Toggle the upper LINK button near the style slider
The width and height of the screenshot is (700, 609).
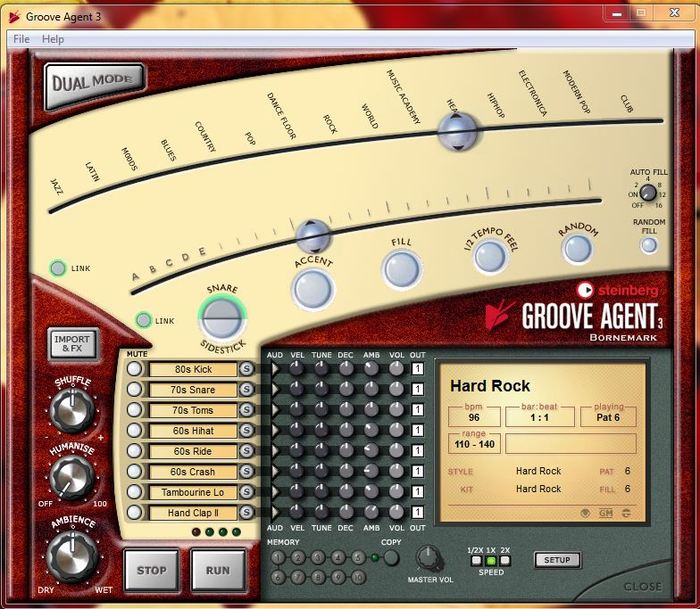(x=58, y=268)
